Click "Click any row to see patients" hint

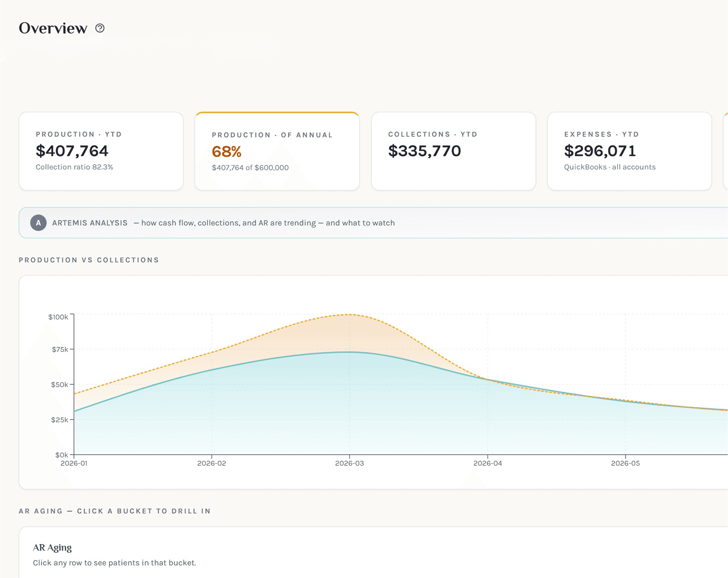pyautogui.click(x=114, y=563)
